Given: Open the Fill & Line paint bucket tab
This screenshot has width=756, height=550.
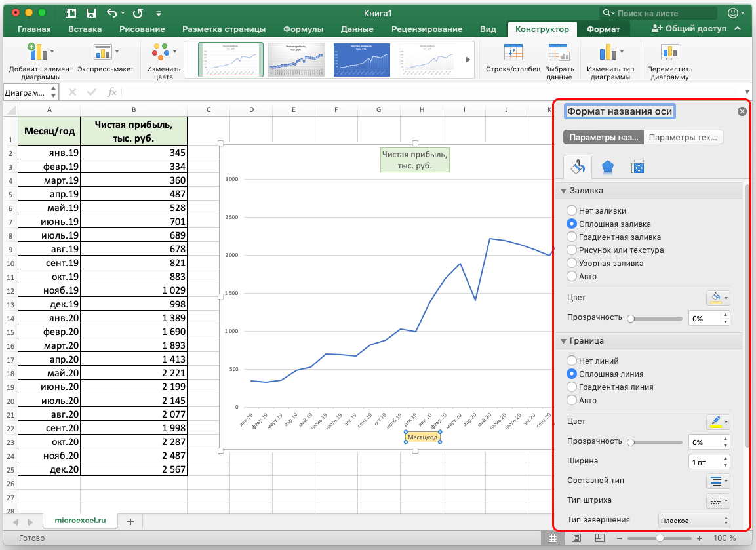Looking at the screenshot, I should pyautogui.click(x=578, y=167).
